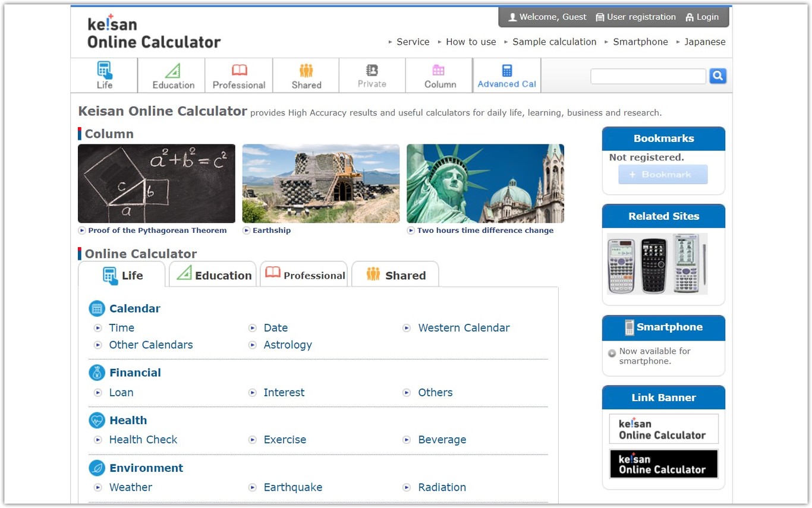
Task: Open the Advanced Cal nav item
Action: pos(507,75)
